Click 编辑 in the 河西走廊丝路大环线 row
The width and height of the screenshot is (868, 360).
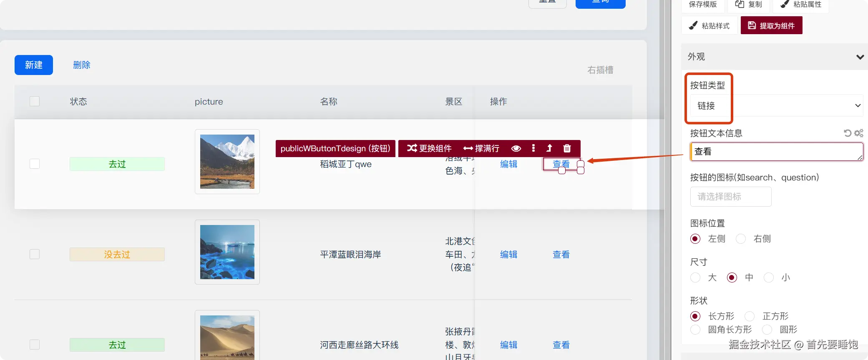click(x=509, y=345)
